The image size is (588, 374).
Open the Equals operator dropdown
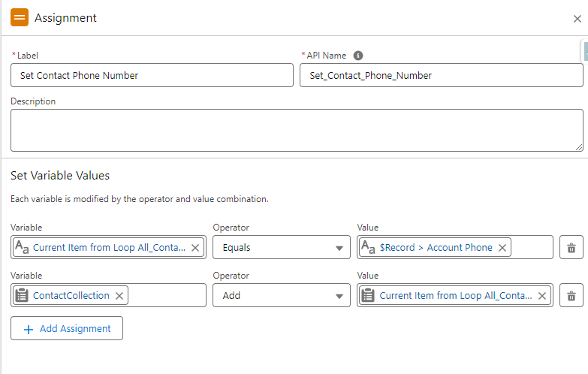coord(282,248)
